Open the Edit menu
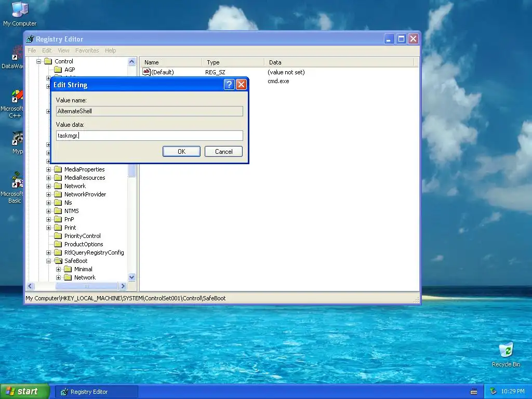Image resolution: width=532 pixels, height=399 pixels. (x=47, y=50)
